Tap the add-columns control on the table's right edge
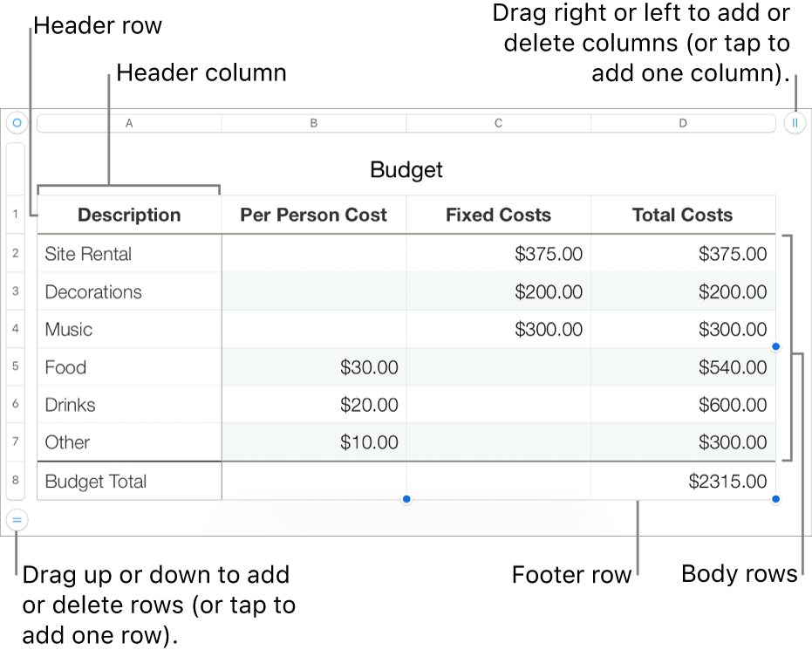The height and width of the screenshot is (650, 812). pos(795,122)
